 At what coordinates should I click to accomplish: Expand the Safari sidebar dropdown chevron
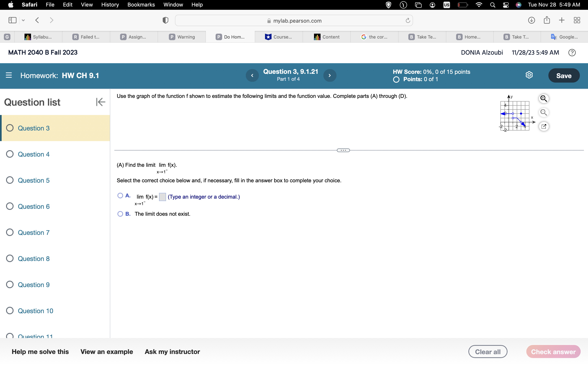[x=23, y=20]
